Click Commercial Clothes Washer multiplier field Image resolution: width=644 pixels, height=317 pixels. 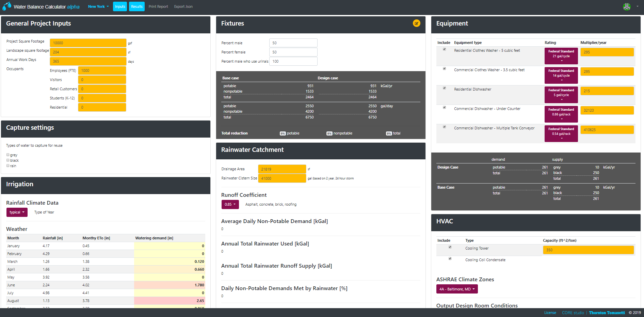click(607, 72)
